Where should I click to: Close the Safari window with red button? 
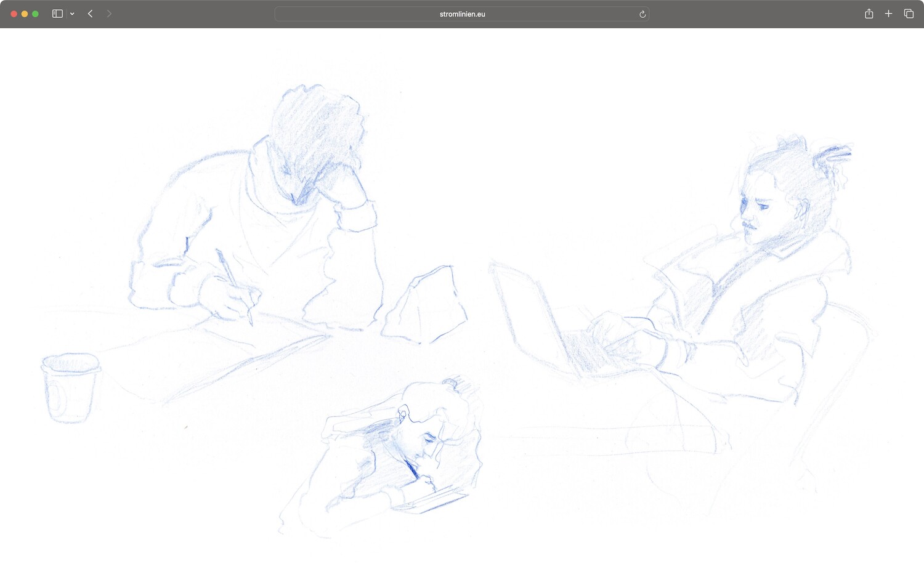14,14
